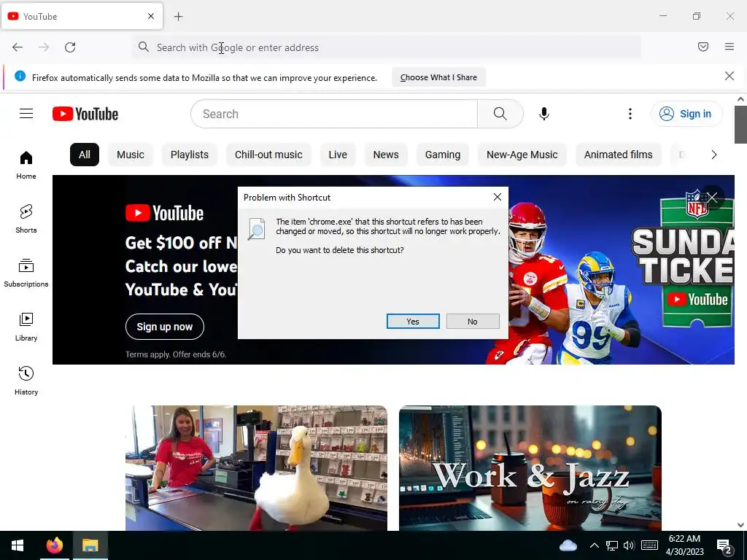
Task: Click No in the shortcut dialog
Action: 473,322
